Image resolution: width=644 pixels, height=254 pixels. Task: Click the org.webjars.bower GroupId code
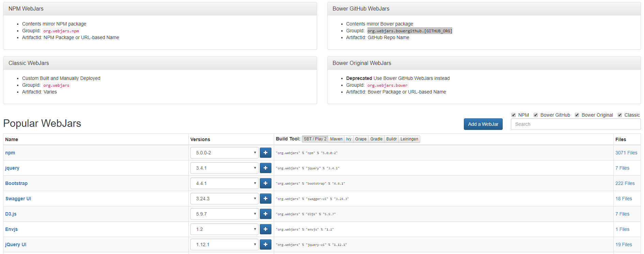coord(387,85)
